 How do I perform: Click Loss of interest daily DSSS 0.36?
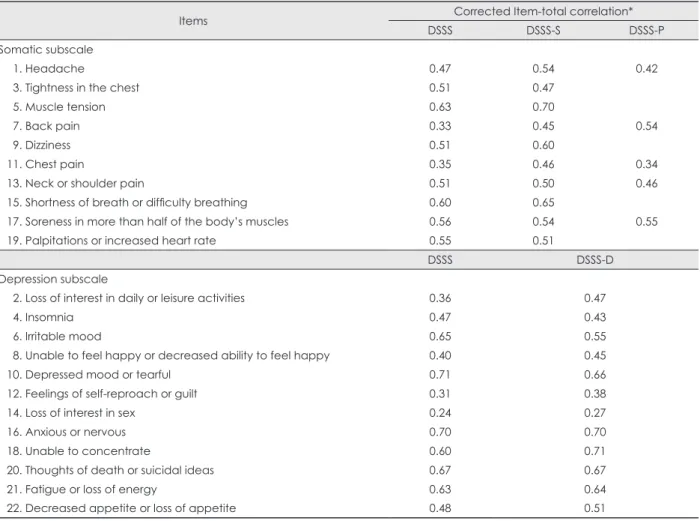[x=440, y=298]
